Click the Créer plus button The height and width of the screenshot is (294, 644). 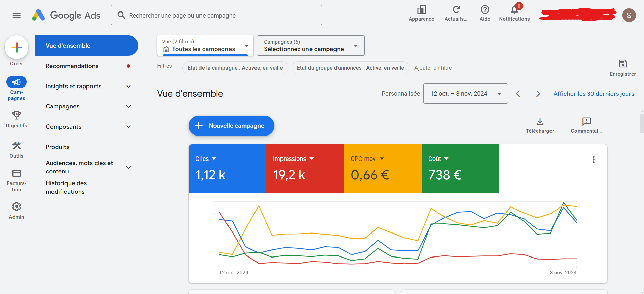point(17,47)
